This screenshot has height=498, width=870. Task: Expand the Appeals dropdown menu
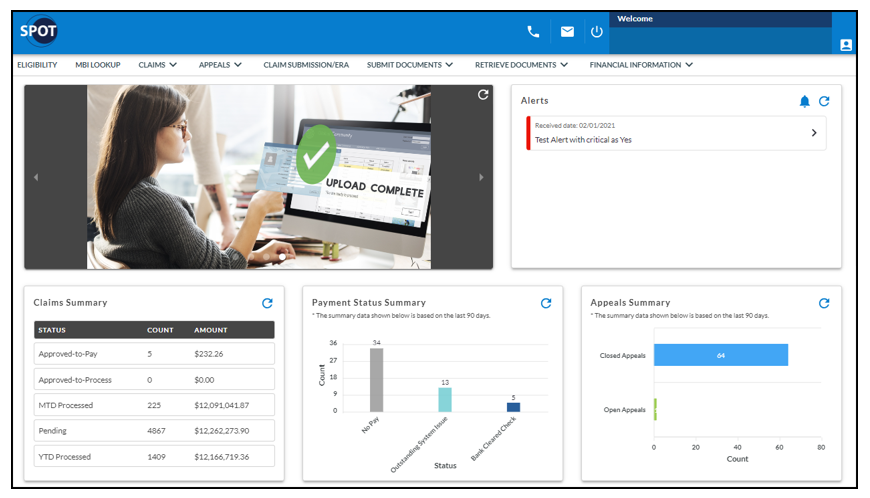point(220,65)
